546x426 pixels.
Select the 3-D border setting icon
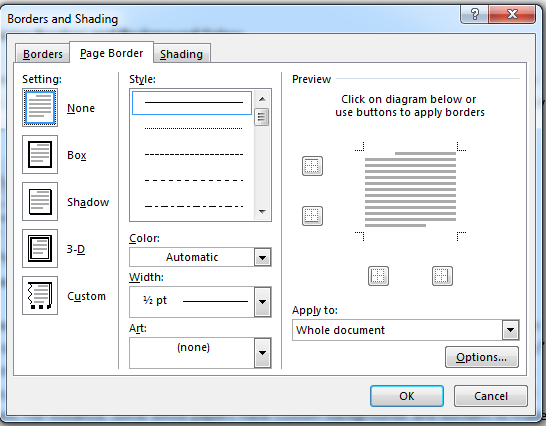[40, 248]
